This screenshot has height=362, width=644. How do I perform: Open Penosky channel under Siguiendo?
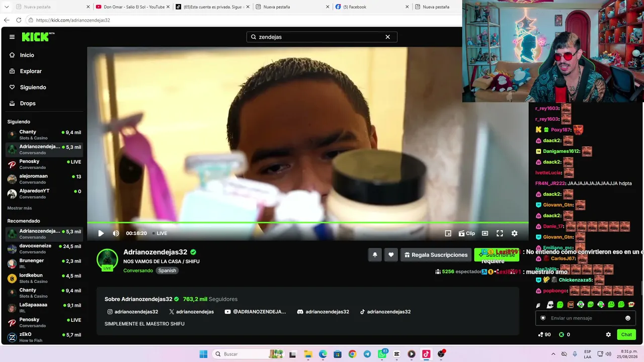tap(44, 164)
